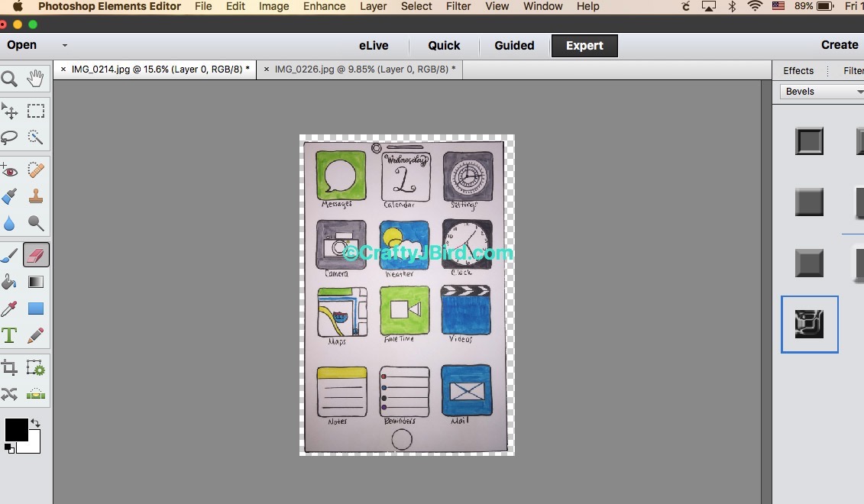Activate the Red Eye Removal tool
Screen dimensions: 864x504
coord(9,170)
